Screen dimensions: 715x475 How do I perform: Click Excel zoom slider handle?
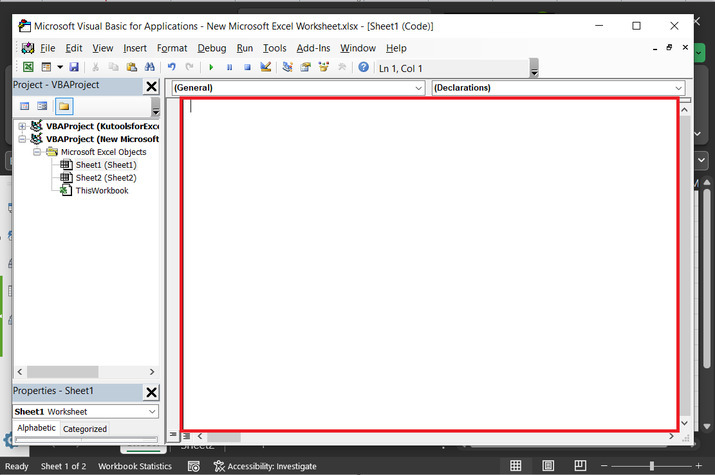click(652, 466)
